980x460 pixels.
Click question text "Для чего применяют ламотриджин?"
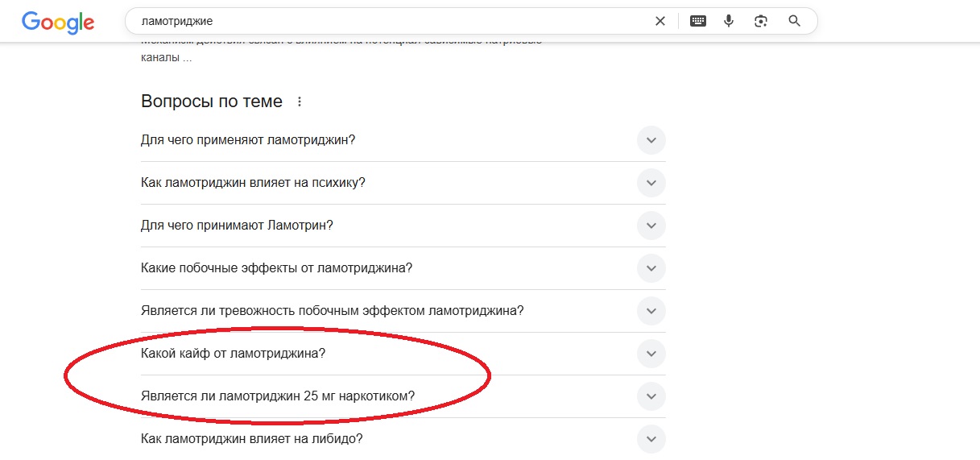tap(248, 140)
